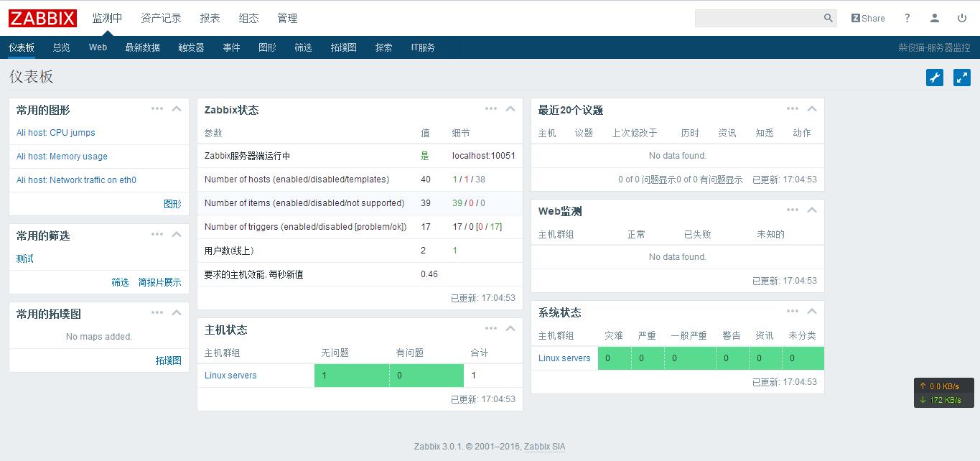The image size is (980, 461).
Task: Select the 筛选 submenu tab
Action: [303, 47]
